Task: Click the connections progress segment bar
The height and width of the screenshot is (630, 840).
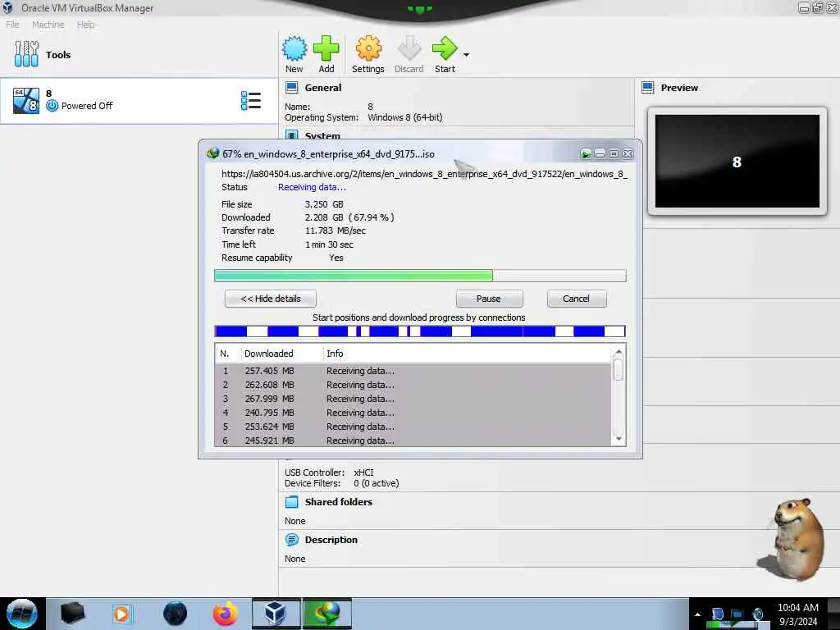Action: [420, 331]
